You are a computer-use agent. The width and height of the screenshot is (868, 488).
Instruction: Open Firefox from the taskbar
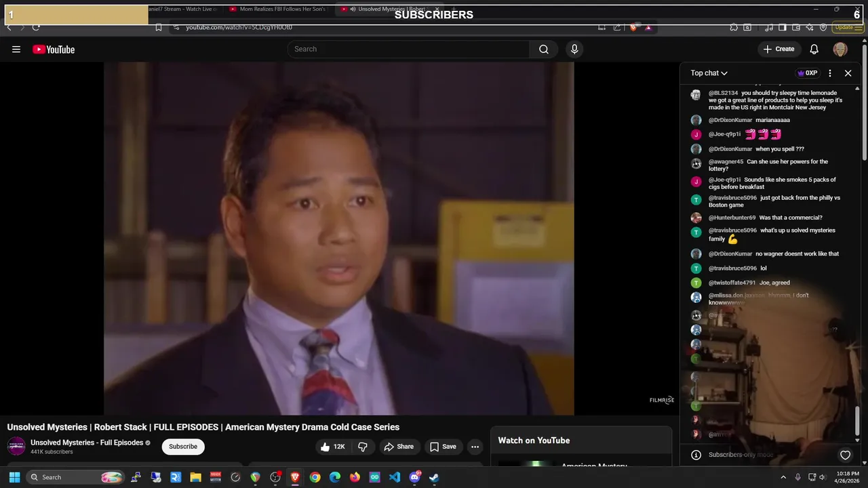[x=355, y=477]
